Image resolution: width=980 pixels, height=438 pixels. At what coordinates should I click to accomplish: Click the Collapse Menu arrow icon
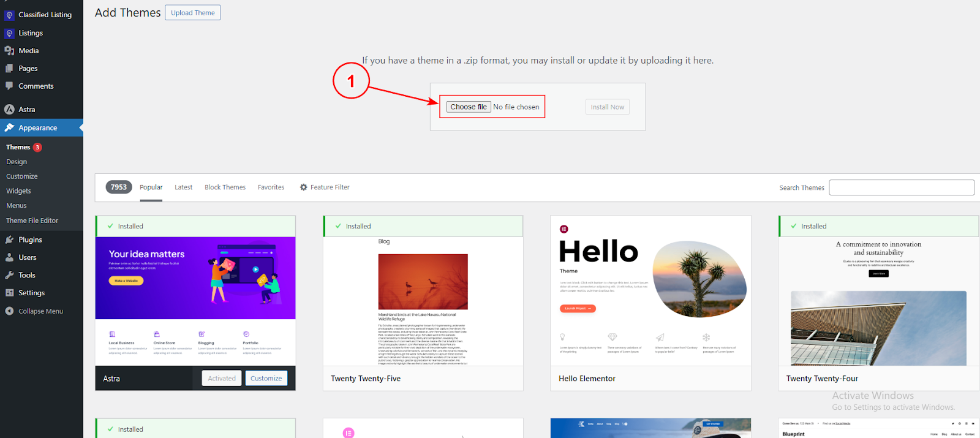pos(9,311)
